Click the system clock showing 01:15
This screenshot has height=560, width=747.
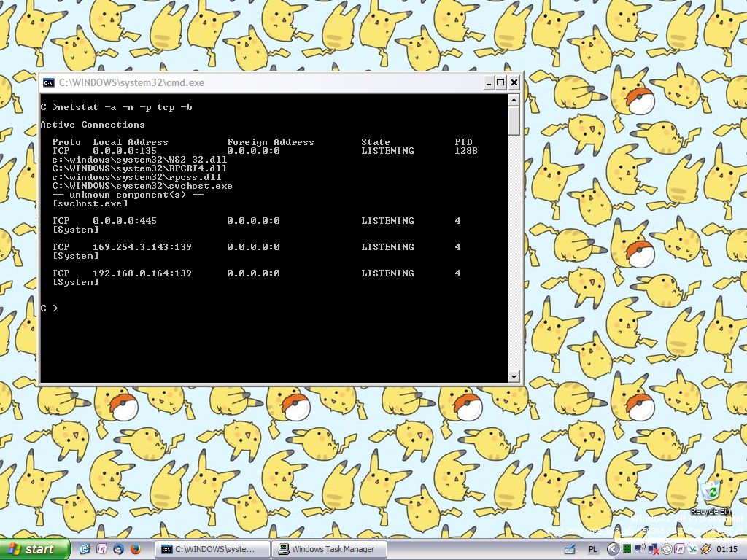(x=727, y=549)
